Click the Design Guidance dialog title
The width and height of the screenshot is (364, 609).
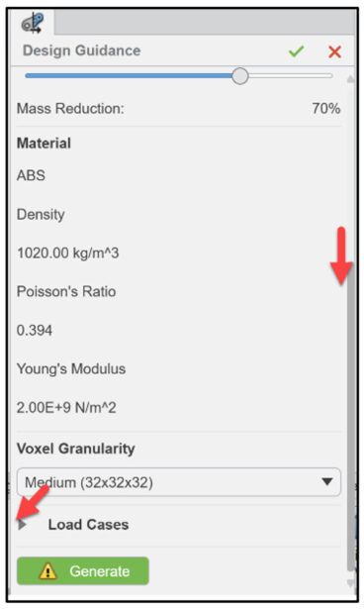point(81,51)
